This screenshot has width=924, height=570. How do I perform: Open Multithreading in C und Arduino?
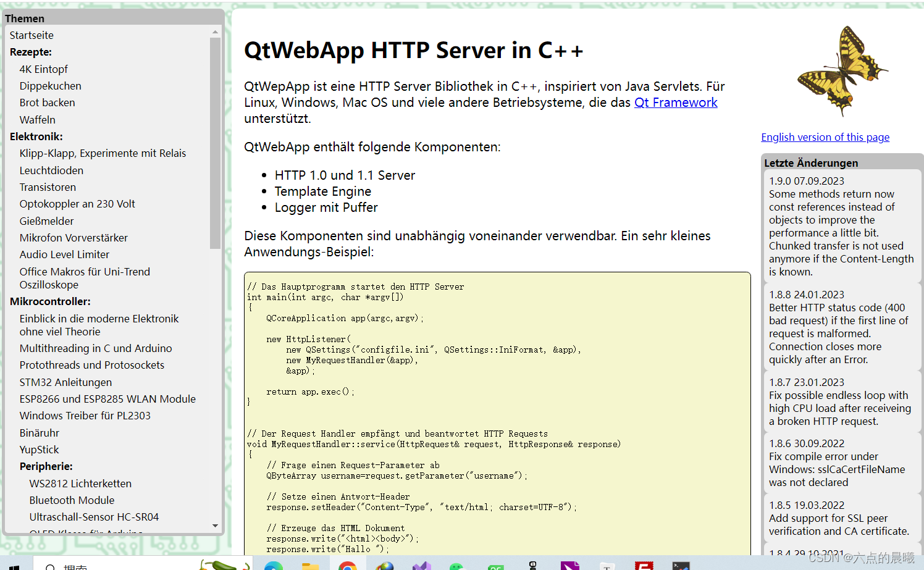(96, 348)
